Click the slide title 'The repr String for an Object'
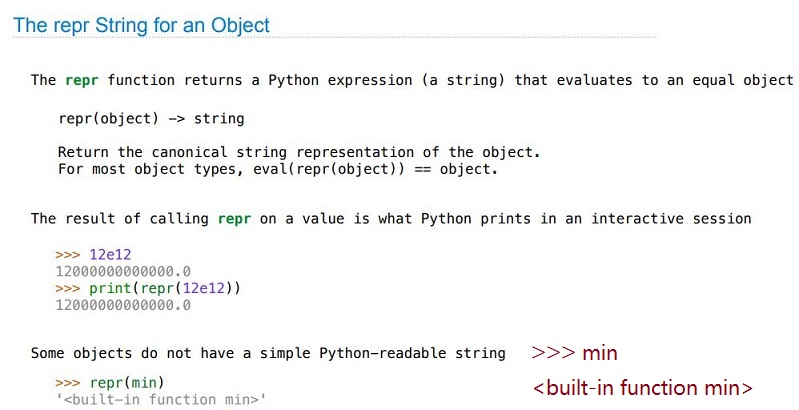The image size is (799, 410). click(x=141, y=25)
